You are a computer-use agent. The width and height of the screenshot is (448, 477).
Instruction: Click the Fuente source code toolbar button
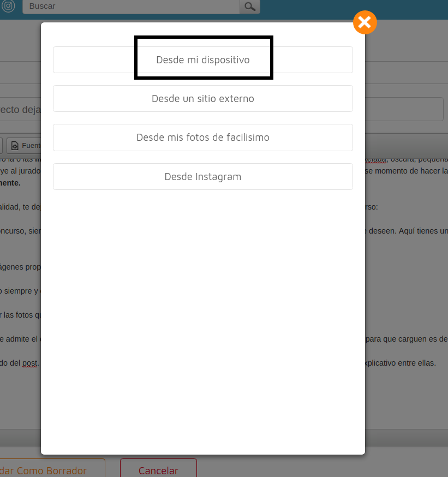click(x=25, y=146)
